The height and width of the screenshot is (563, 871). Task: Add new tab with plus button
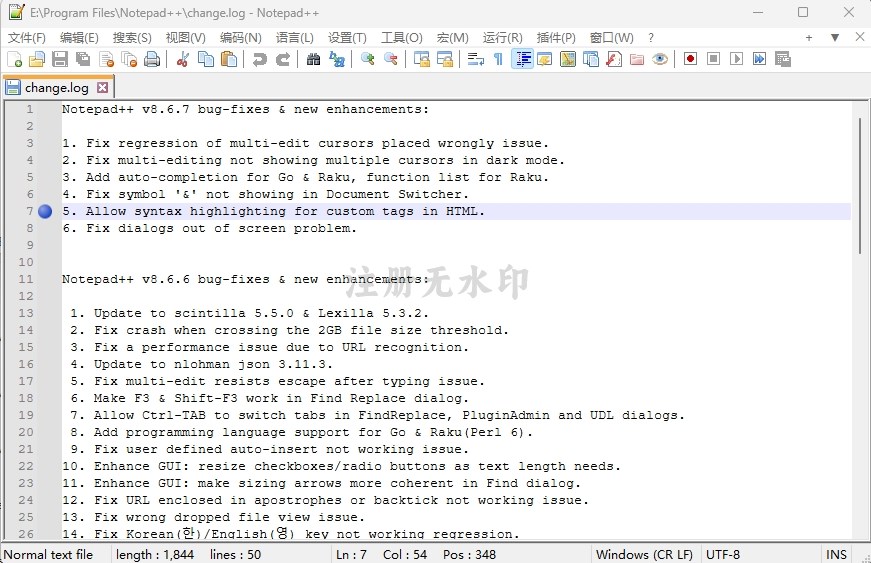pos(809,37)
